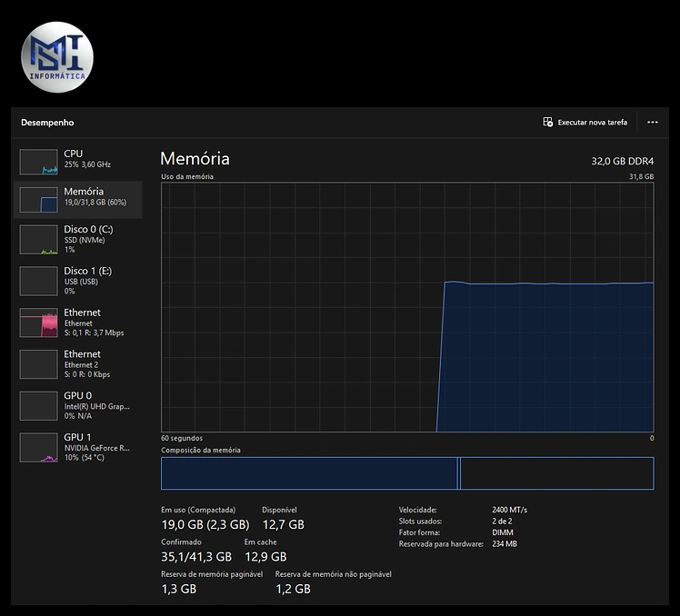Click the Disponível value 12,7 GB
The image size is (680, 616).
pyautogui.click(x=284, y=524)
